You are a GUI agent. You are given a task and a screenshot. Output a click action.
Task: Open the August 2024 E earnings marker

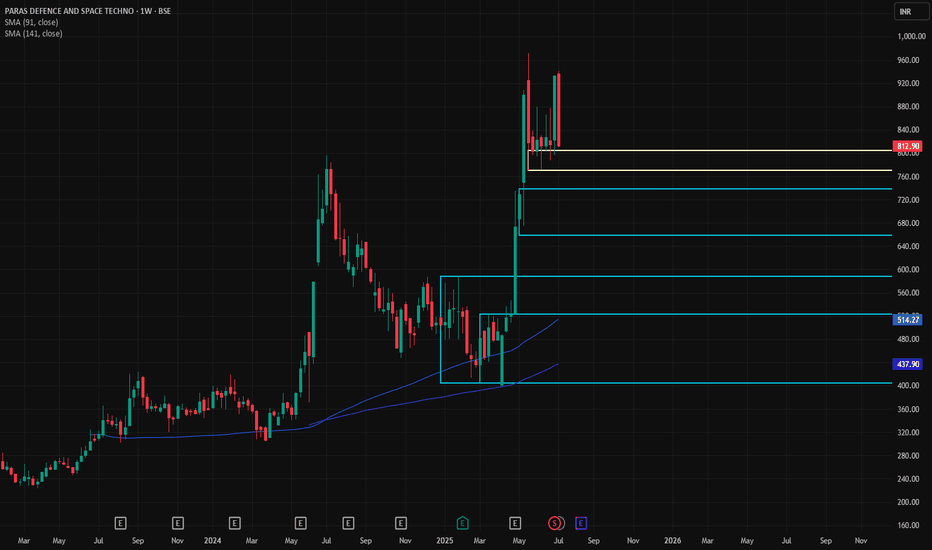tap(348, 523)
